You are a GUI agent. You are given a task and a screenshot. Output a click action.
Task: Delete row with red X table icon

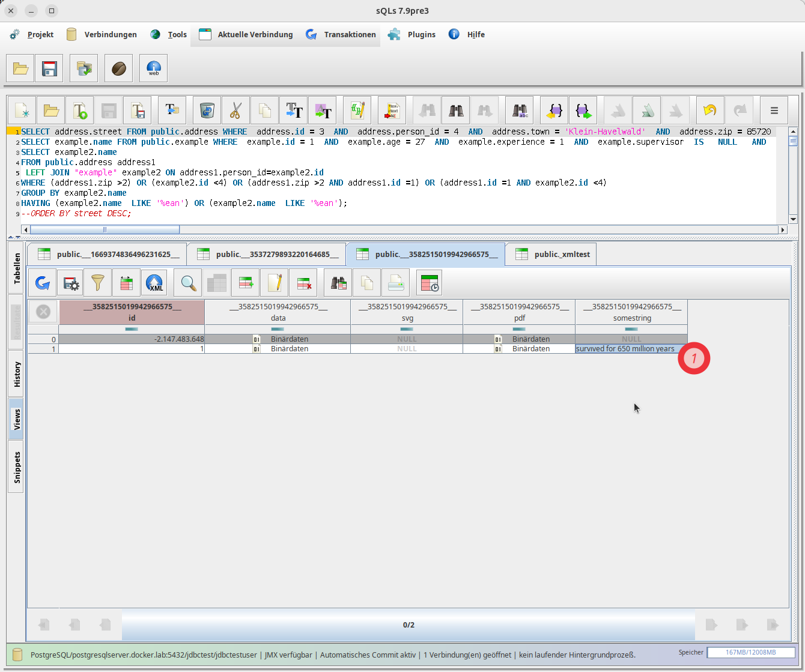303,283
